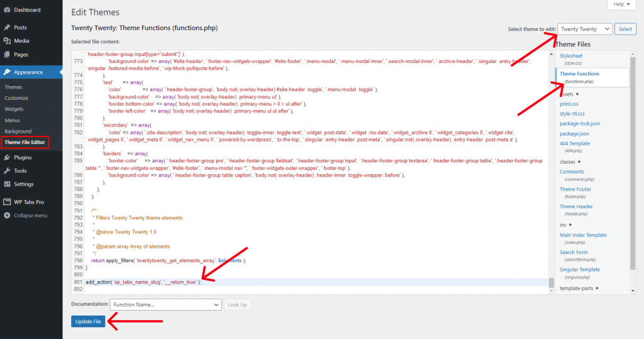This screenshot has width=644, height=339.
Task: Click the Media icon in sidebar
Action: (7, 41)
